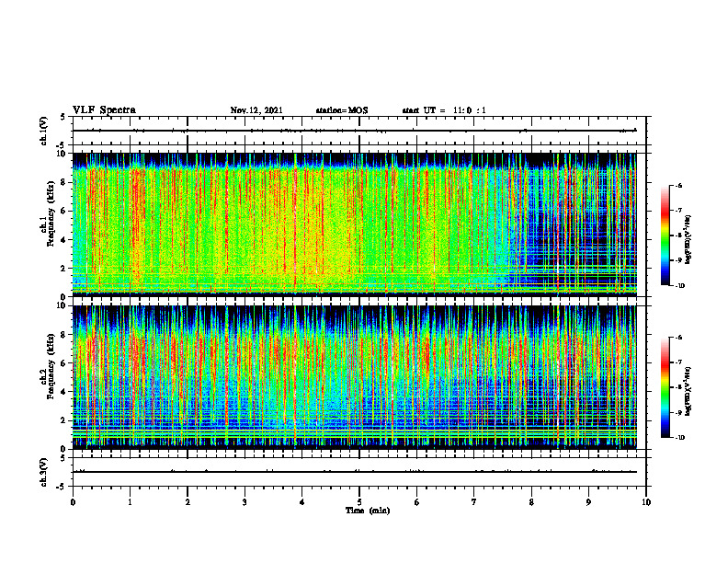
Task: Click the "-6" label on ch.1 color bar
Action: (x=678, y=185)
